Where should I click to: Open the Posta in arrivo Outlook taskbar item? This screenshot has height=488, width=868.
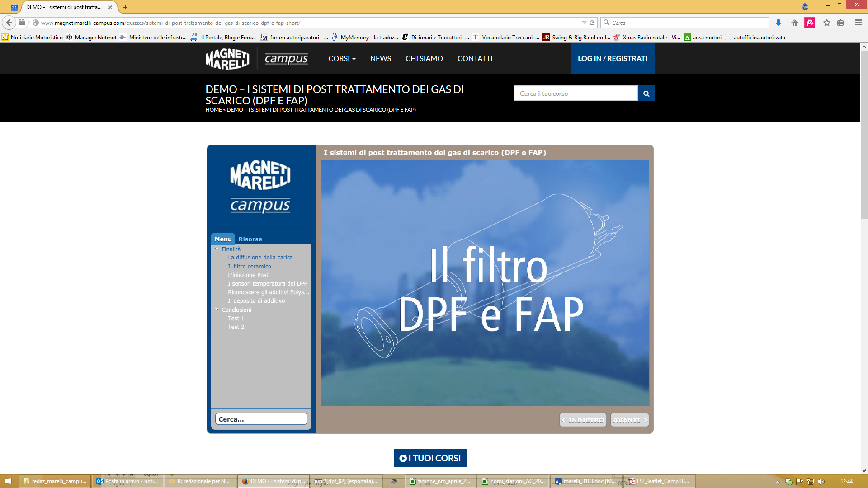[127, 481]
